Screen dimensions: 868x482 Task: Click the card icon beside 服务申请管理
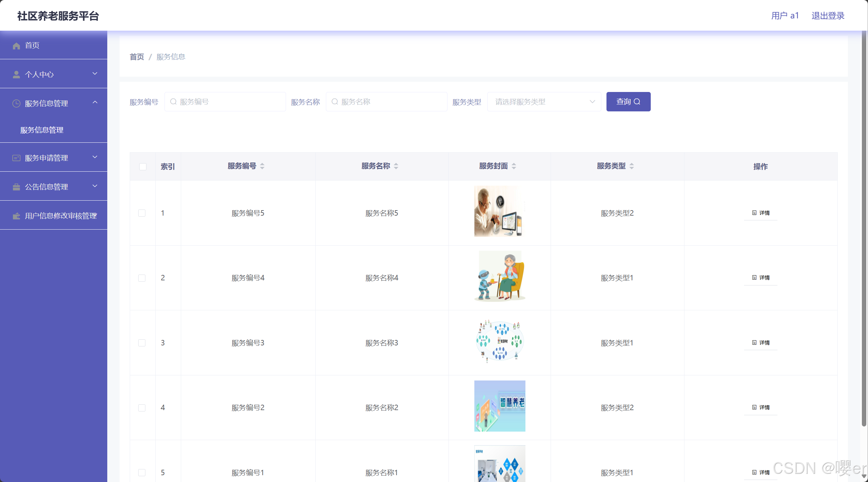click(x=16, y=158)
